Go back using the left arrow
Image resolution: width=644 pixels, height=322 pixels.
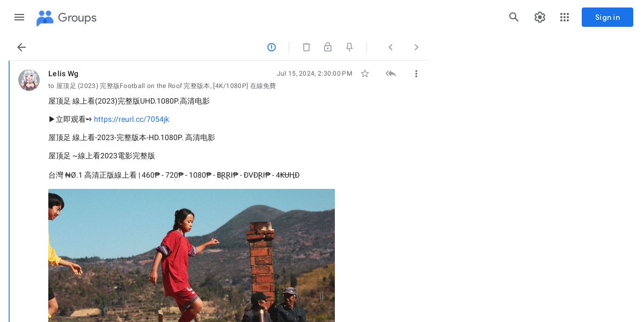pos(21,47)
